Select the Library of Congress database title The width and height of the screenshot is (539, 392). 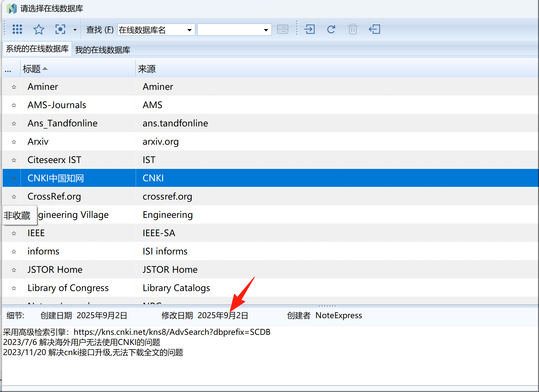[68, 288]
